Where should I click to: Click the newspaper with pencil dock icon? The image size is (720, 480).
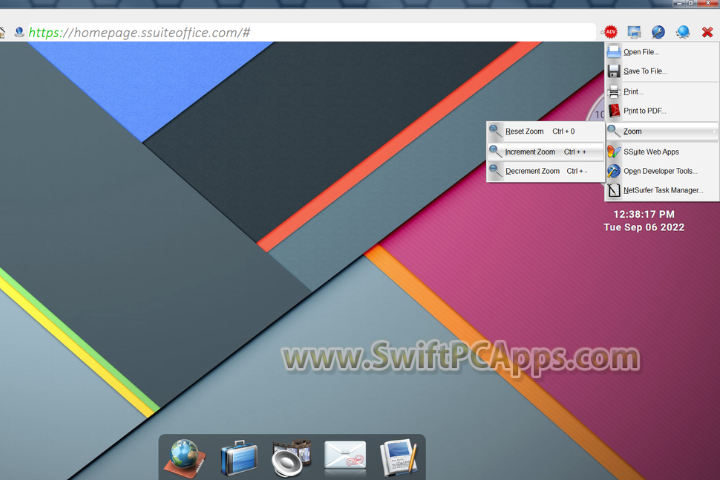[398, 457]
